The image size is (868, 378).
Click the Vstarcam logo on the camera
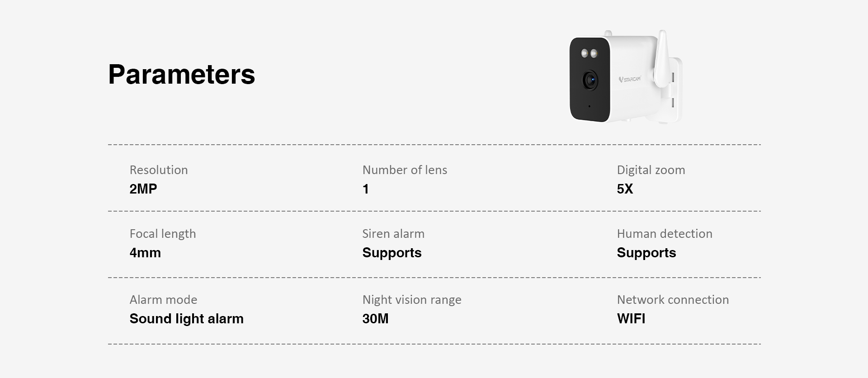(630, 80)
